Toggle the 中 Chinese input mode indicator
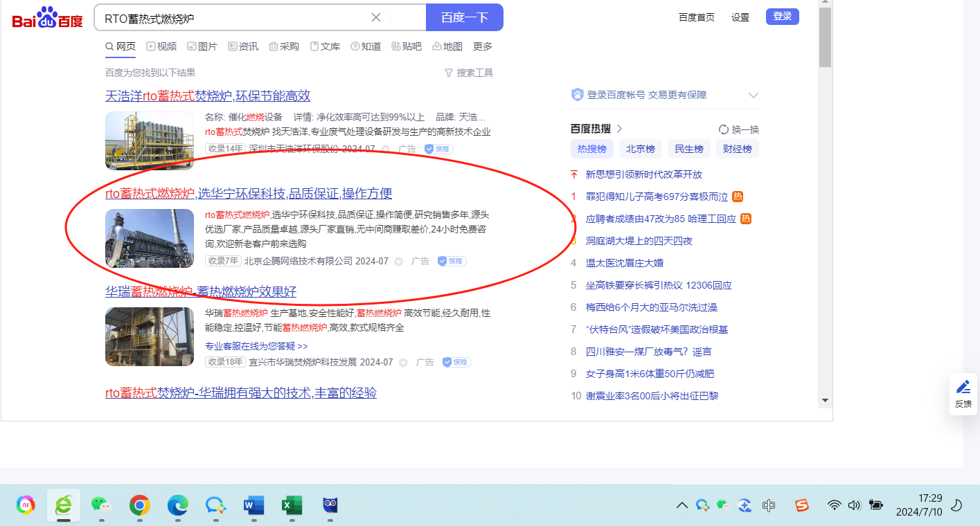The height and width of the screenshot is (526, 980). coord(768,505)
